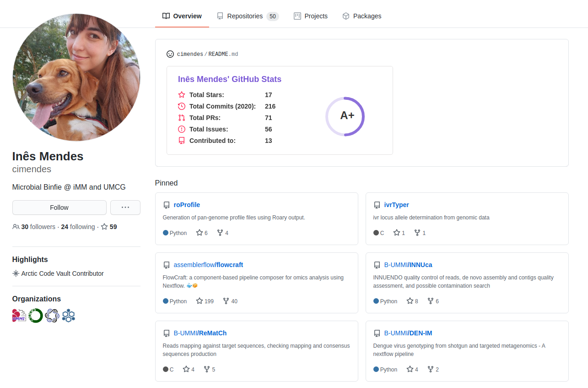588x388 pixels.
Task: View forks of the roProfile repository
Action: pyautogui.click(x=223, y=233)
